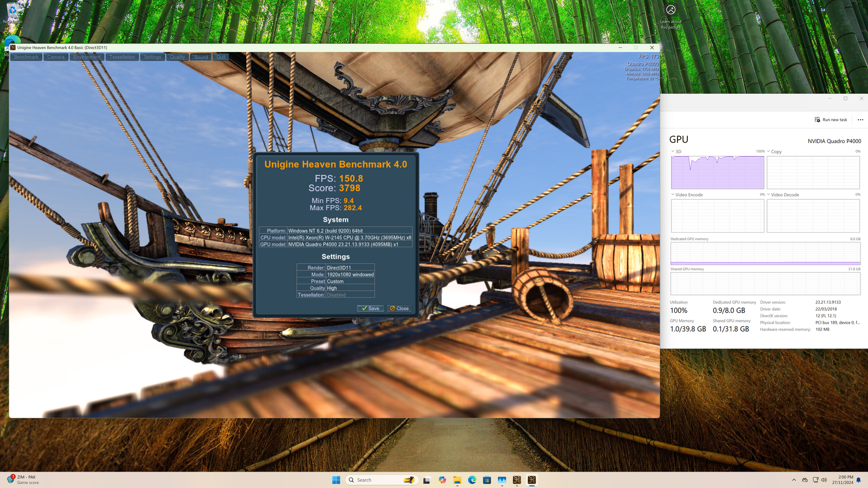
Task: Open Microsoft Edge from the taskbar
Action: 472,480
